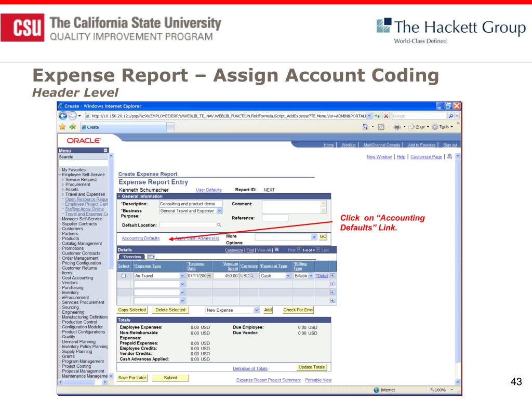Open the Business Purpose dropdown
532x399 pixels.
[219, 211]
